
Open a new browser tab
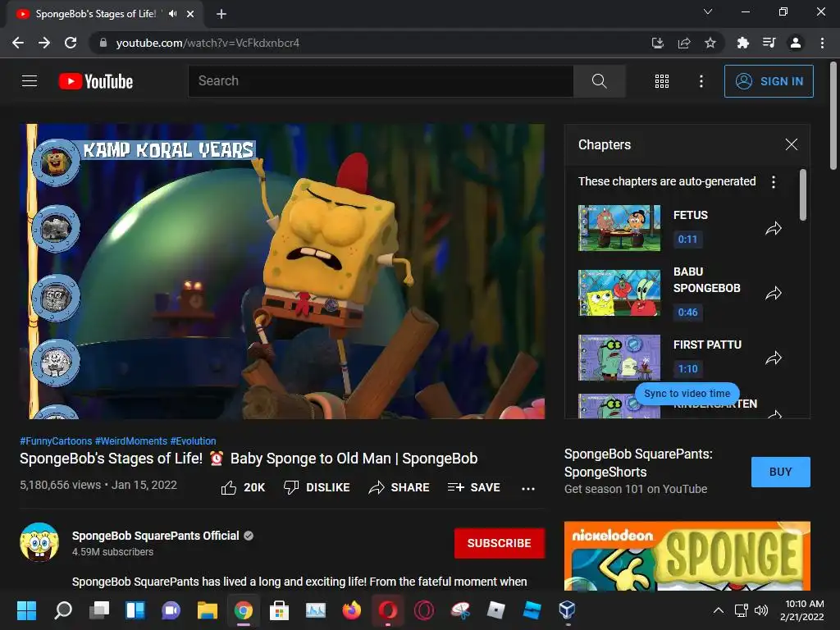[x=221, y=14]
